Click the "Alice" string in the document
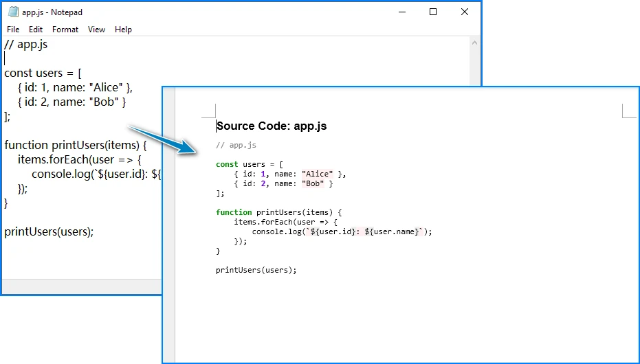 click(x=317, y=174)
